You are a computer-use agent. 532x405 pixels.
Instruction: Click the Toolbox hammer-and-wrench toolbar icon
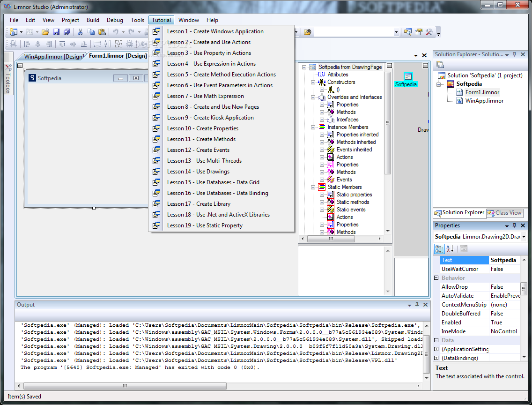[429, 32]
